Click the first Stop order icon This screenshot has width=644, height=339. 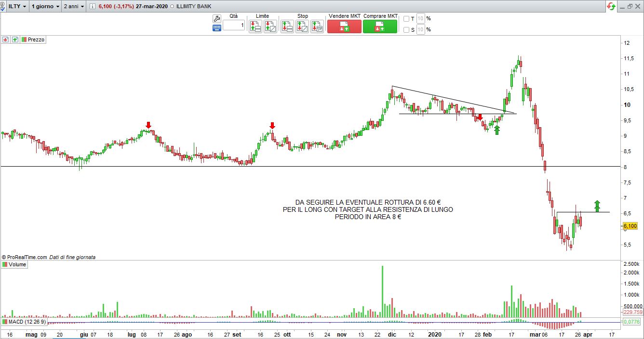[x=287, y=26]
